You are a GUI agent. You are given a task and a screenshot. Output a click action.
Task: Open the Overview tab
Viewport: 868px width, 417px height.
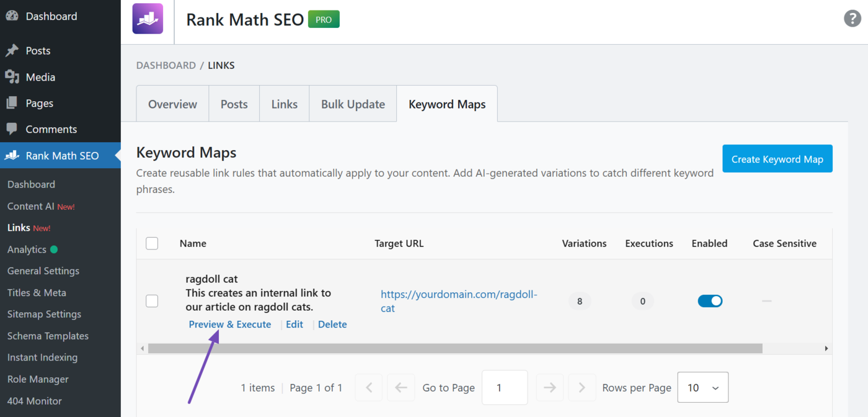click(172, 104)
